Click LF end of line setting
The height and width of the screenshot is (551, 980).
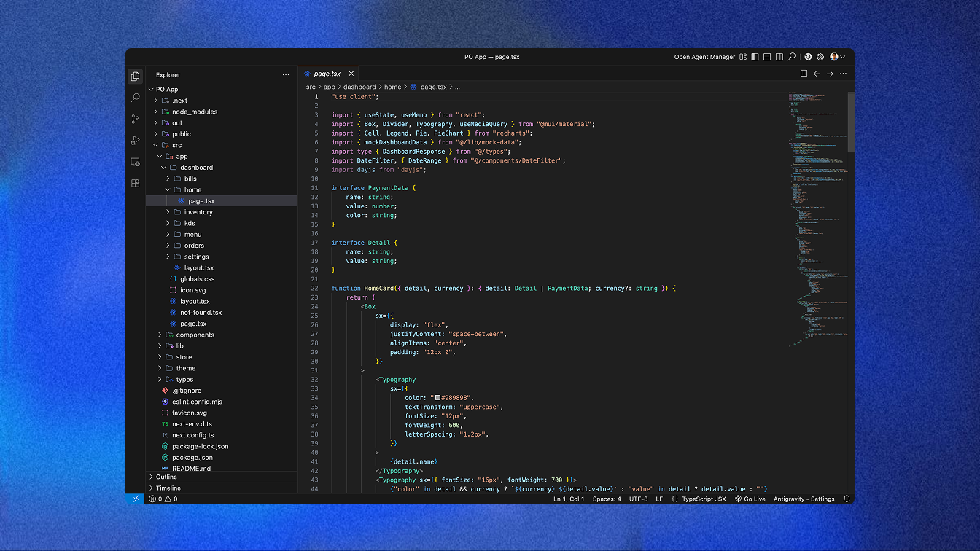pyautogui.click(x=659, y=499)
